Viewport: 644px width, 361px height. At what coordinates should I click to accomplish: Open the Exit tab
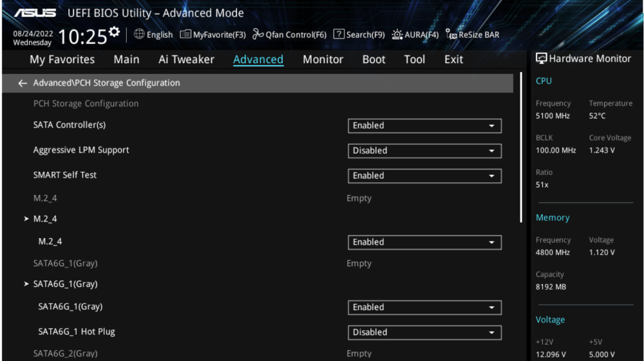(453, 59)
